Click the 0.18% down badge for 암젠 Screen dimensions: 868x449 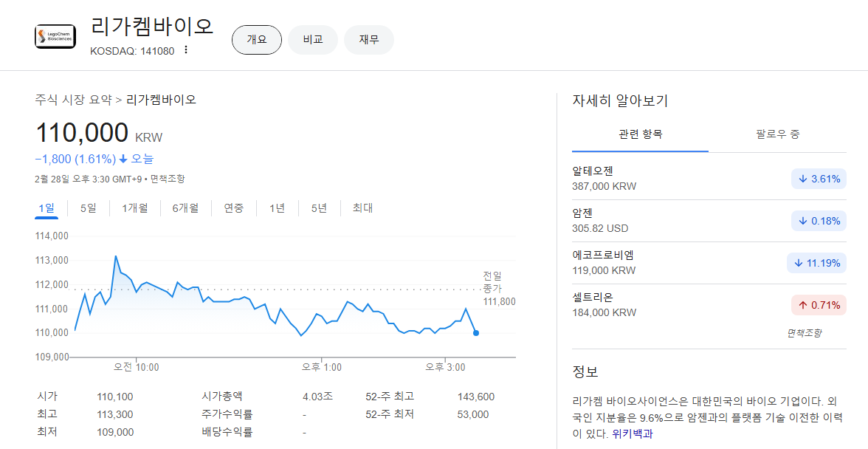[819, 221]
